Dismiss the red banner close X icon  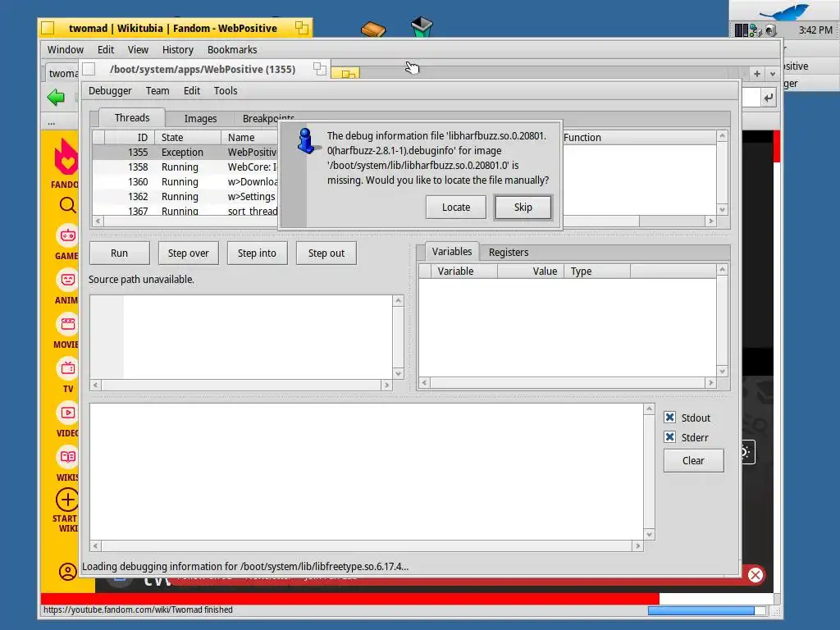click(x=756, y=575)
